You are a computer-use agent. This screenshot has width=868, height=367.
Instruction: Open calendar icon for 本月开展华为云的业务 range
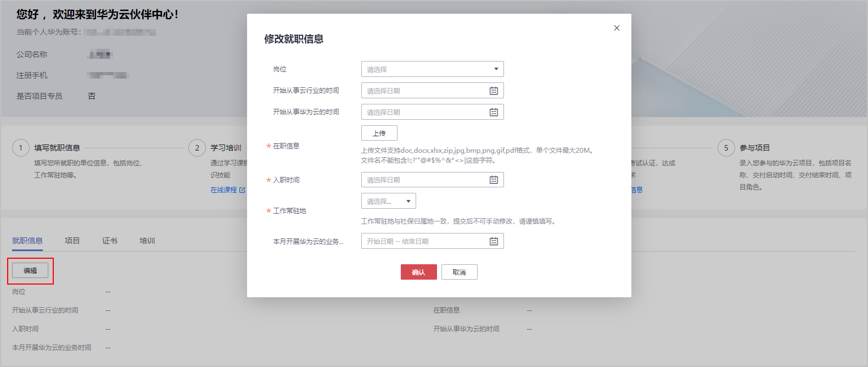494,241
